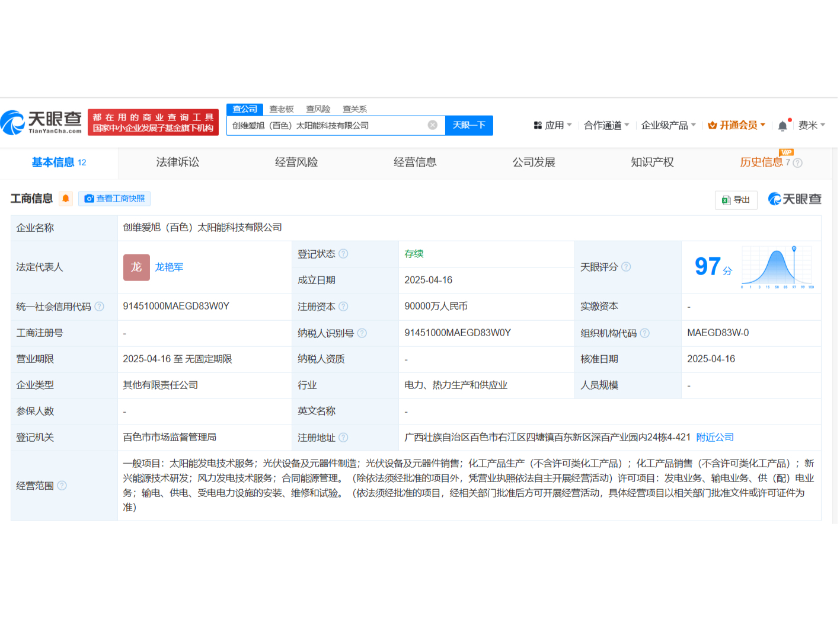Click help icon beside 经营范围

62,486
